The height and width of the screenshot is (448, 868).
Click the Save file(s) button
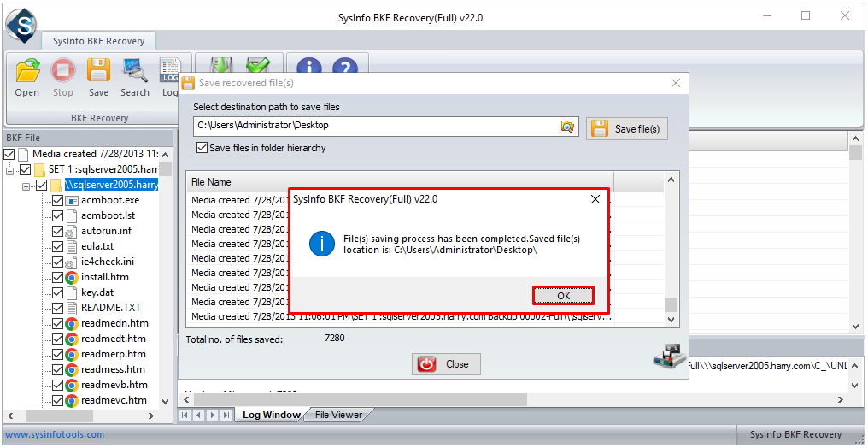point(626,129)
